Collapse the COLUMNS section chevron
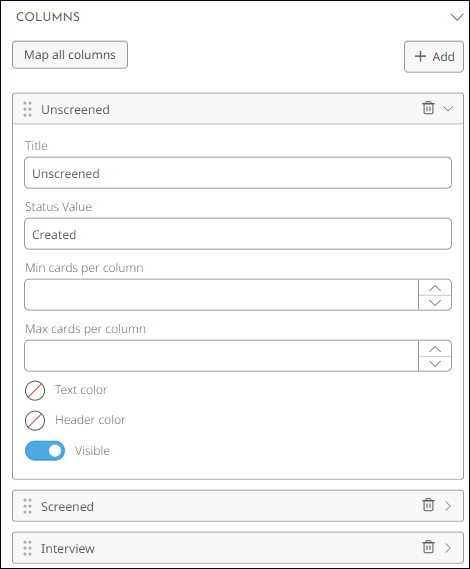This screenshot has width=470, height=569. [456, 17]
